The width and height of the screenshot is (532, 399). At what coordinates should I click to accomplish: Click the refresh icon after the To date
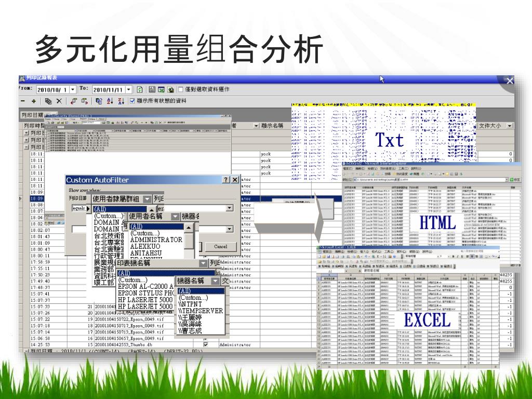(139, 89)
